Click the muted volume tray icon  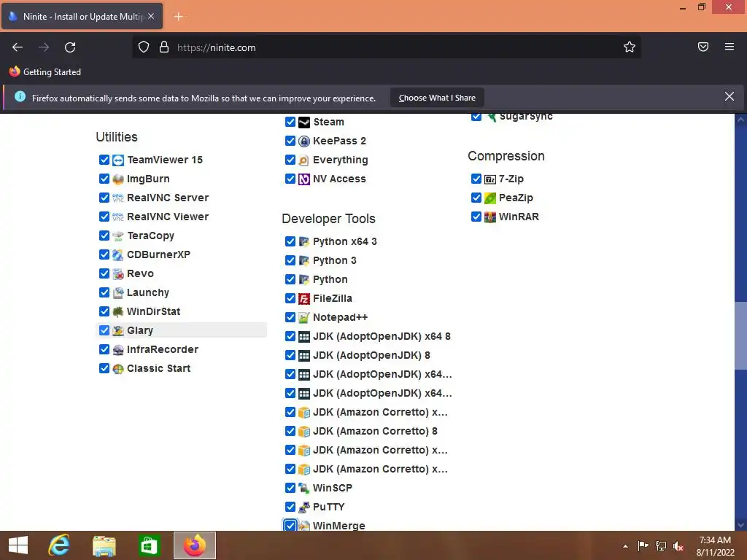[x=678, y=545]
